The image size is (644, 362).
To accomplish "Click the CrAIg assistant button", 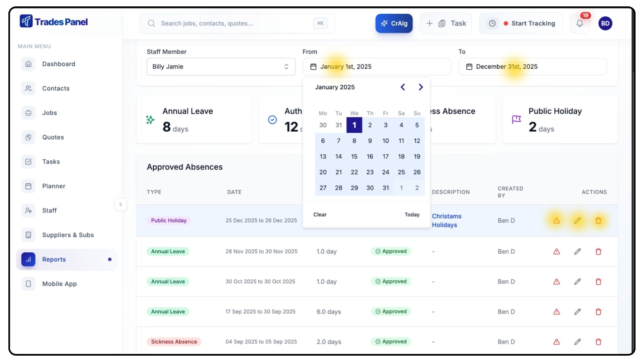I will [x=394, y=23].
